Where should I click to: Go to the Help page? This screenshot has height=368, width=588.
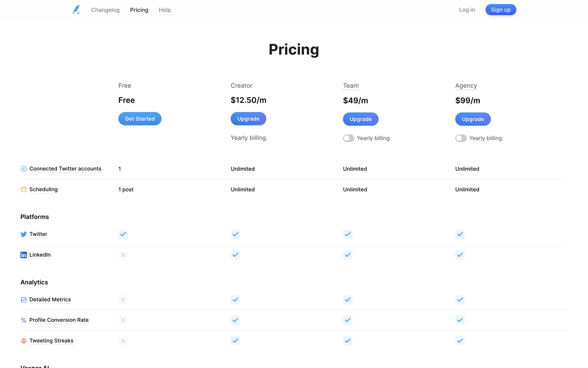point(165,10)
